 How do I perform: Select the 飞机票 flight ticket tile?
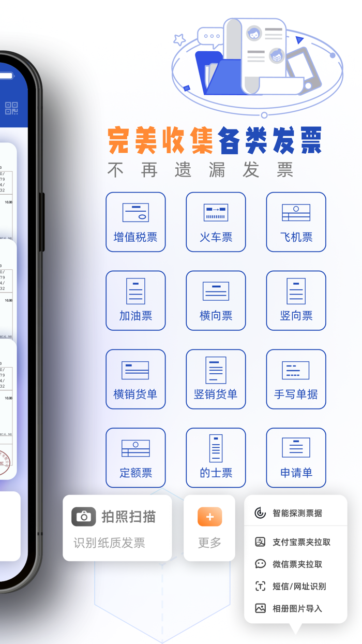296,222
